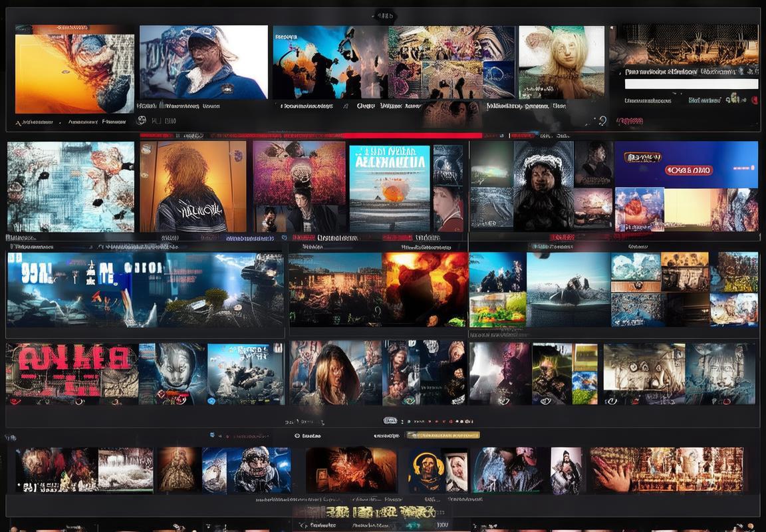Select the circle option above the fiery thumbnail
Image resolution: width=766 pixels, height=532 pixels.
[x=297, y=436]
